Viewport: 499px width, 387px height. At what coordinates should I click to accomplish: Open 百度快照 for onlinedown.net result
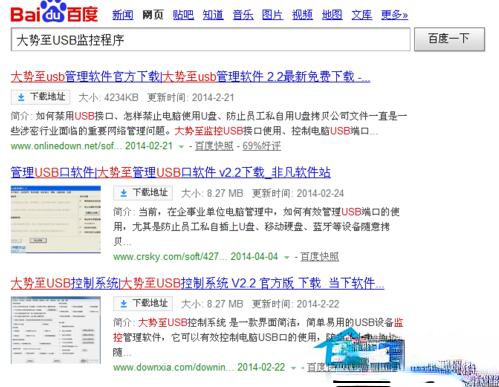tap(214, 146)
